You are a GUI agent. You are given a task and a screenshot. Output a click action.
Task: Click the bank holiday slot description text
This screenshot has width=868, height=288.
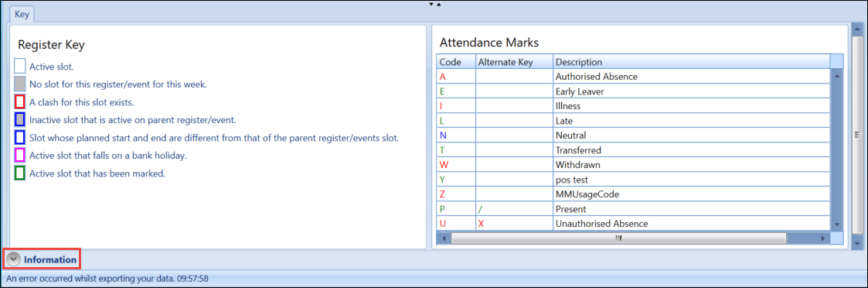(108, 156)
